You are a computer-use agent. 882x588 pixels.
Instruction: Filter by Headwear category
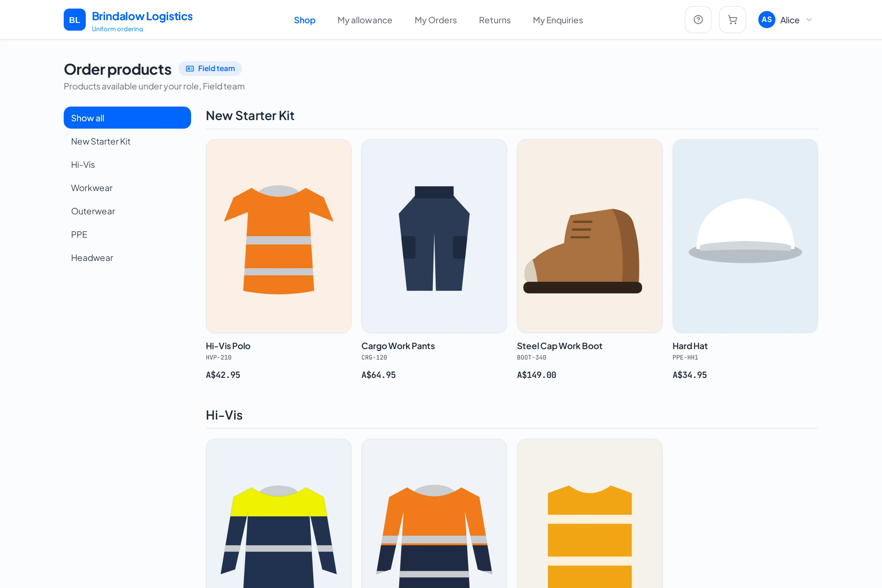[x=127, y=258]
